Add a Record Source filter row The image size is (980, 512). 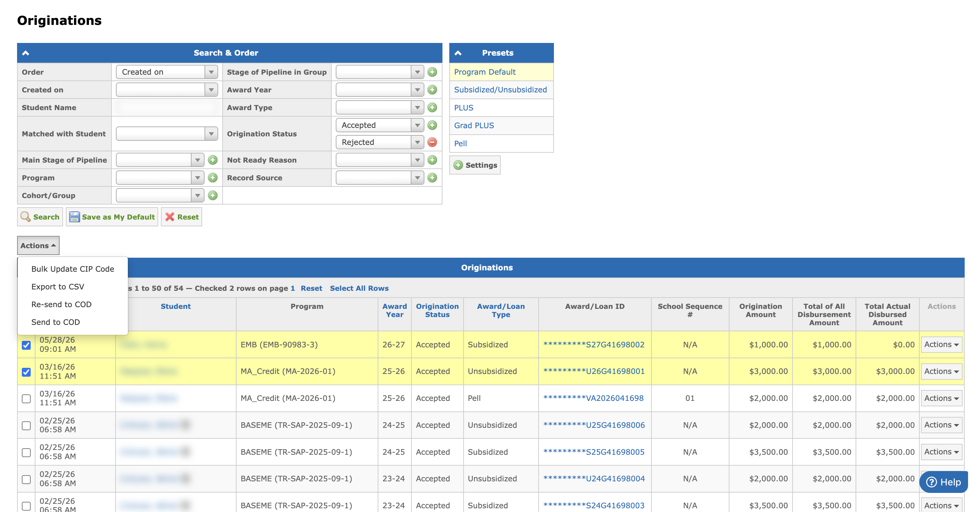432,178
